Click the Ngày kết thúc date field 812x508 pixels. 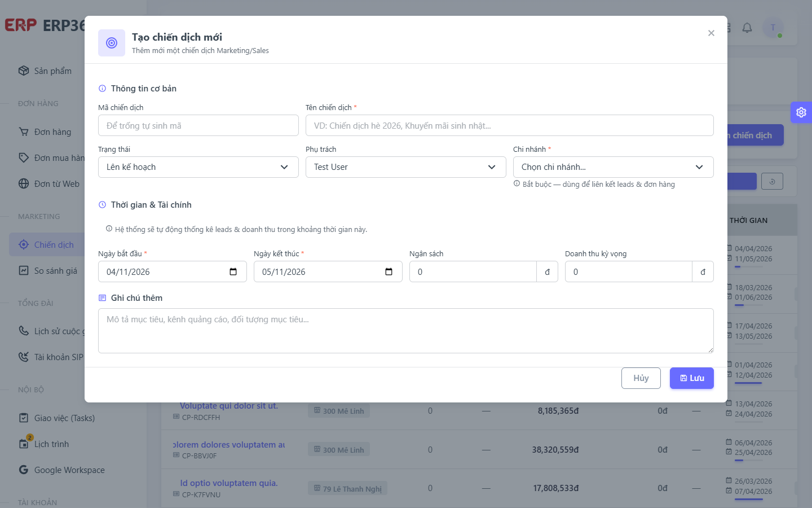click(x=328, y=271)
